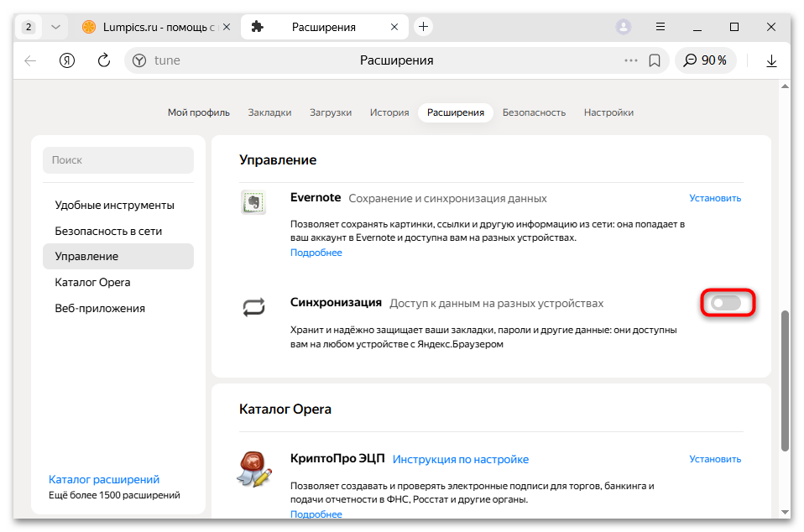The height and width of the screenshot is (532, 804).
Task: Click the Evernote extension name
Action: click(316, 197)
